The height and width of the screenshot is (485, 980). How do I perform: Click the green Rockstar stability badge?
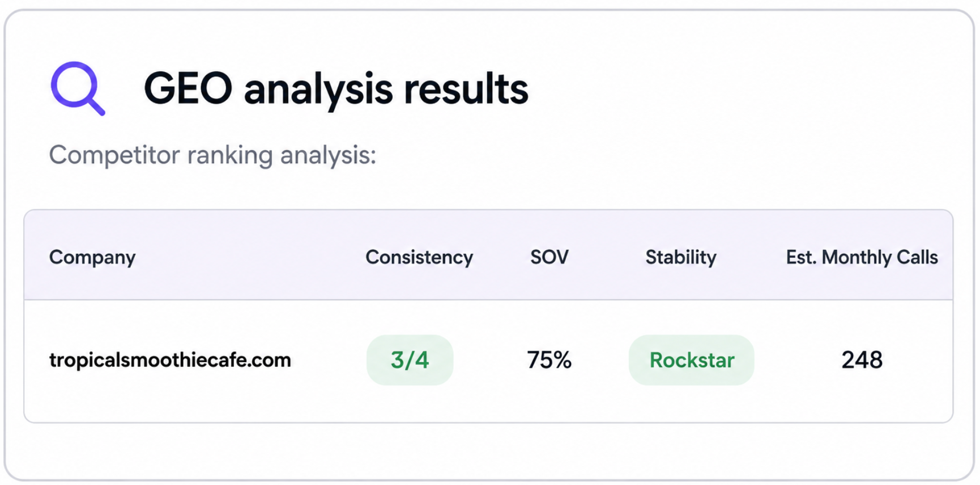coord(691,360)
